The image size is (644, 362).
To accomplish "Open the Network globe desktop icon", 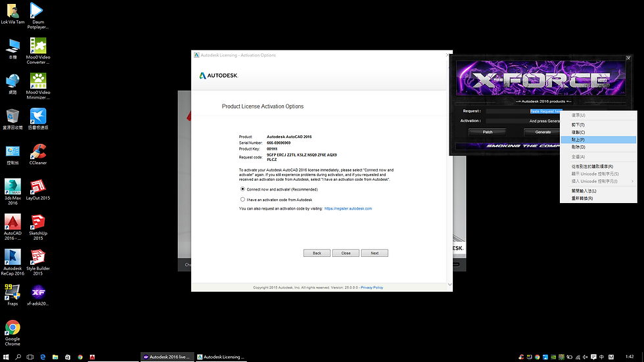I will tap(12, 84).
